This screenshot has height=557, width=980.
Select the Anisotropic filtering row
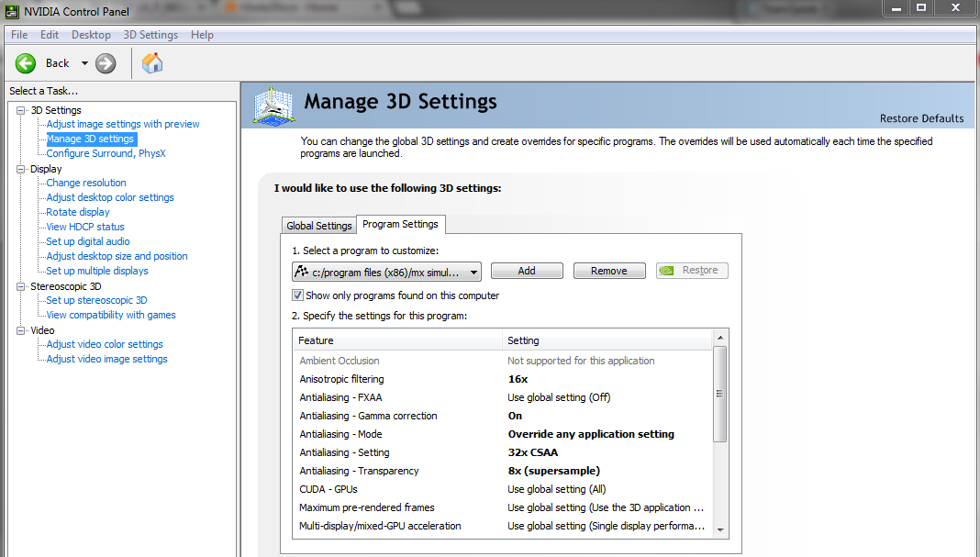[503, 379]
